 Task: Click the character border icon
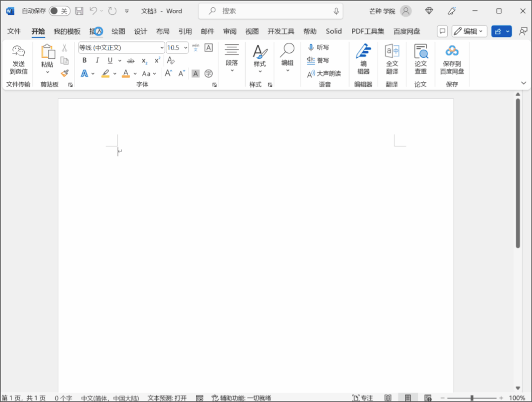[209, 47]
